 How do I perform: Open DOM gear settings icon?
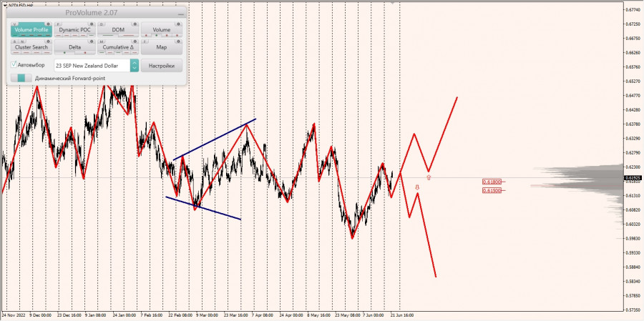135,24
